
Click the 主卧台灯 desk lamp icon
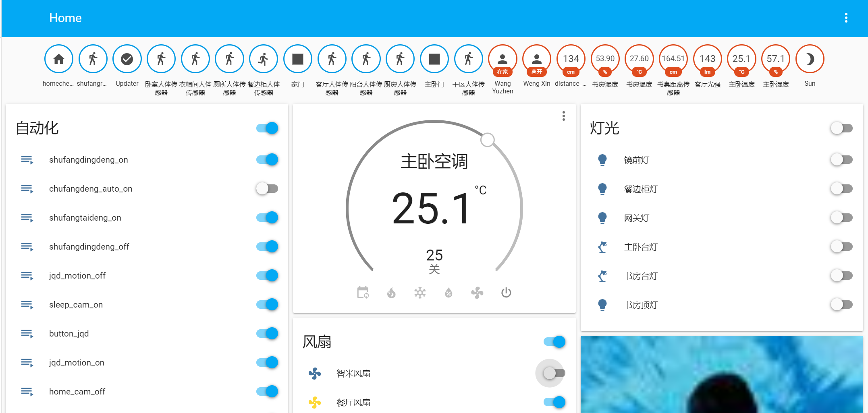[602, 247]
